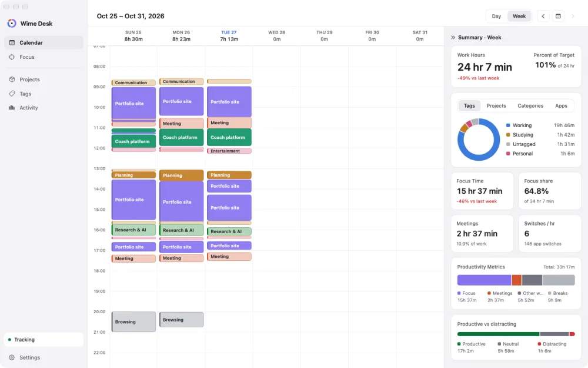Select the Week view toggle
588x368 pixels.
point(519,16)
